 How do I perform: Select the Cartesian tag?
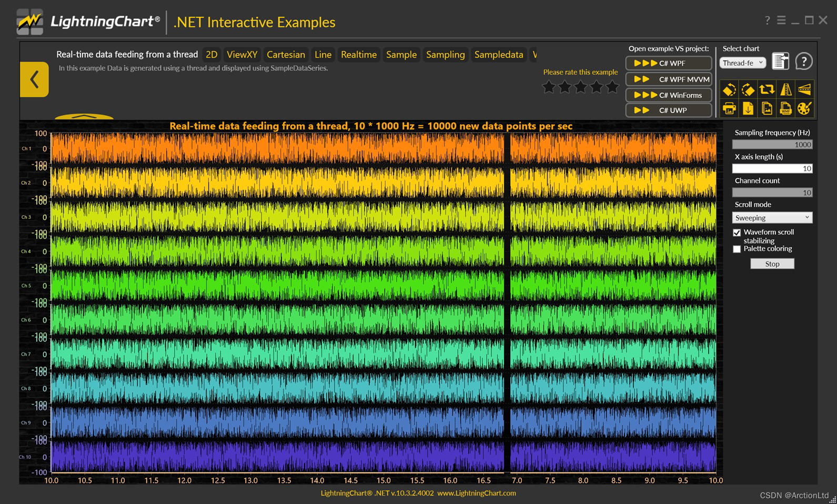tap(286, 55)
